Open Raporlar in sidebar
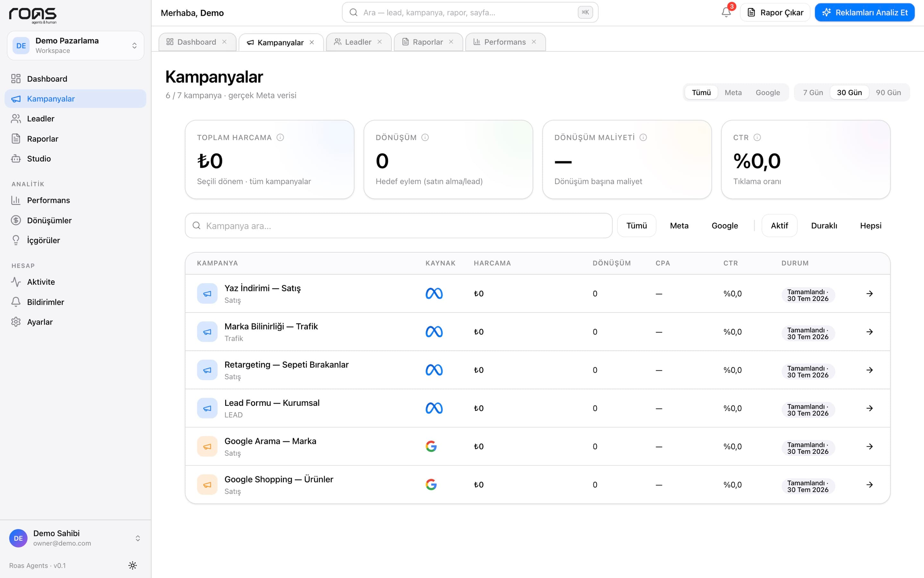 [75, 139]
